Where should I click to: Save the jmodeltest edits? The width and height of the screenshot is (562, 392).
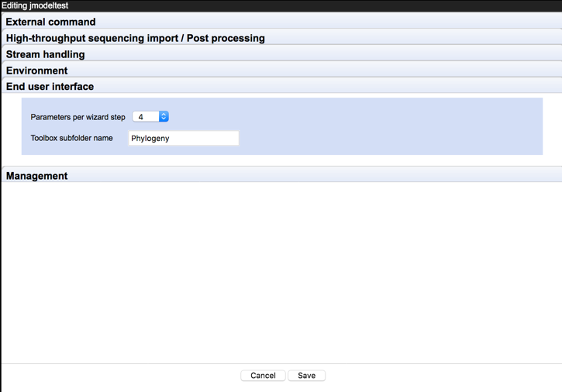pos(306,376)
